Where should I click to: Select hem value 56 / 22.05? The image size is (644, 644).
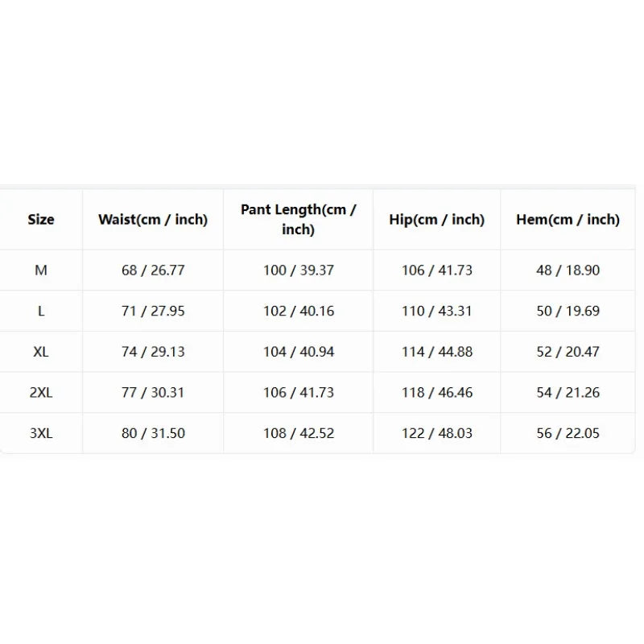coord(568,433)
